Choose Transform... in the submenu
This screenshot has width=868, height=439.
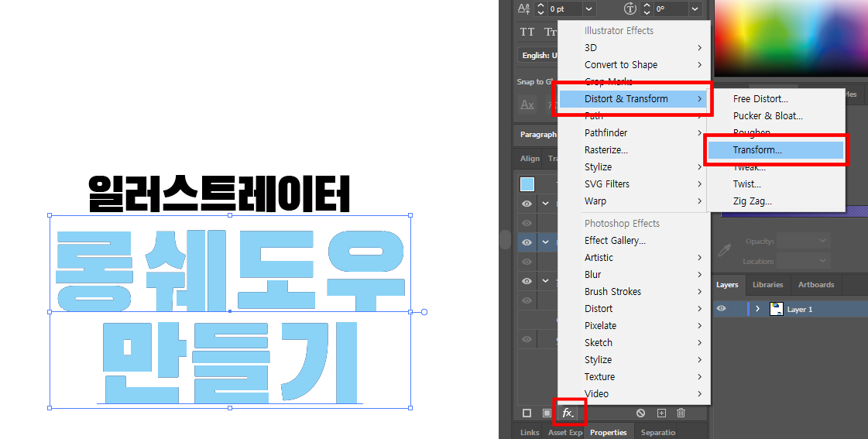[x=776, y=150]
